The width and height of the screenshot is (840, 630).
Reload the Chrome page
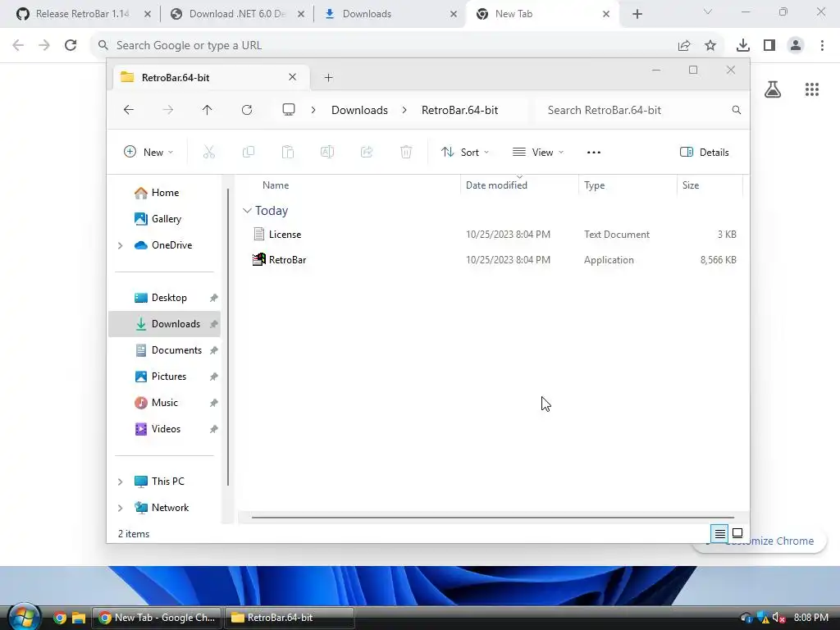click(71, 45)
